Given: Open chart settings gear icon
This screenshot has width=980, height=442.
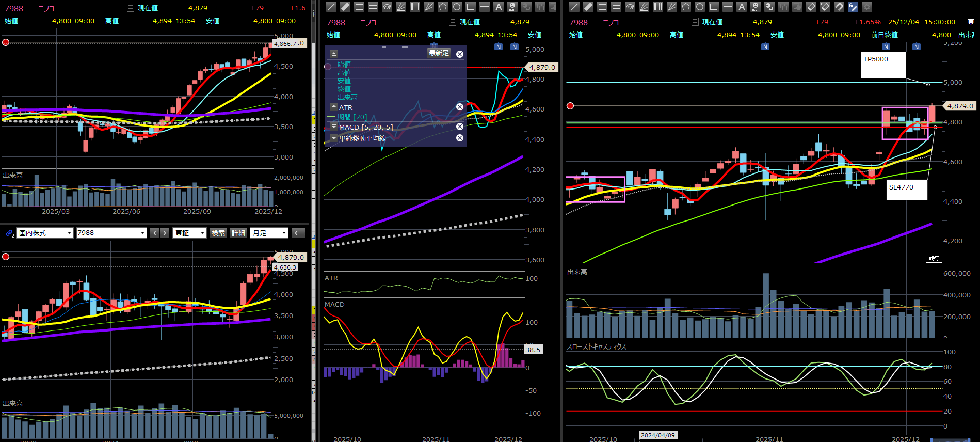Looking at the screenshot, I should (x=867, y=7).
